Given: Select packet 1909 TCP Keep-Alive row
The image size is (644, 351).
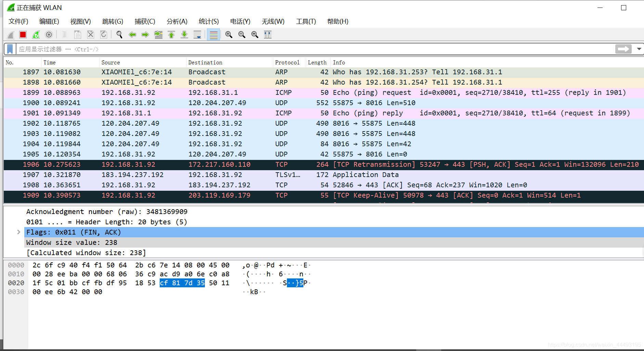Looking at the screenshot, I should [324, 196].
